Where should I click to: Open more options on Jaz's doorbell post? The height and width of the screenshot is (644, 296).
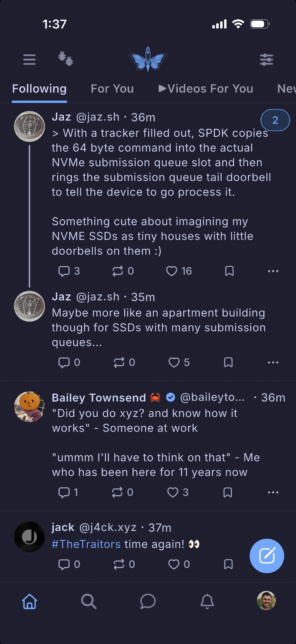[x=273, y=271]
